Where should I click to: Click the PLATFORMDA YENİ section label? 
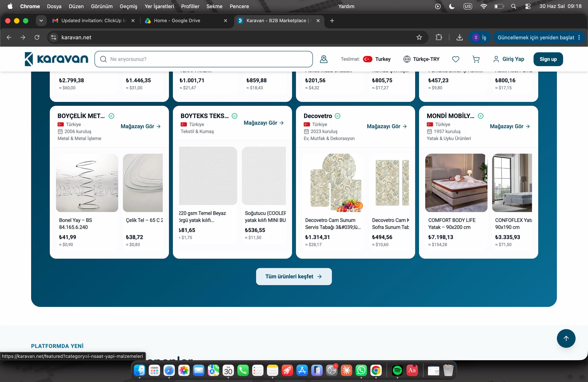(57, 346)
